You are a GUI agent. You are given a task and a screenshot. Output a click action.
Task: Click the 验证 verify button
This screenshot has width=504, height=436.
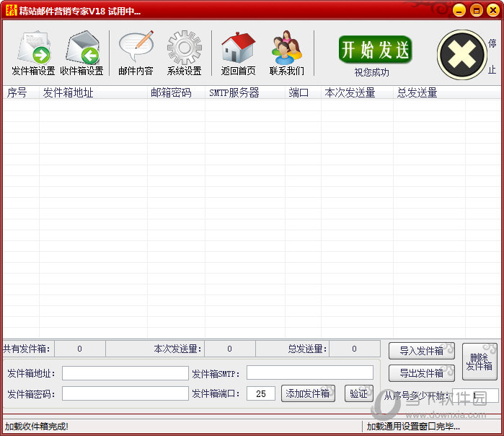(x=358, y=393)
